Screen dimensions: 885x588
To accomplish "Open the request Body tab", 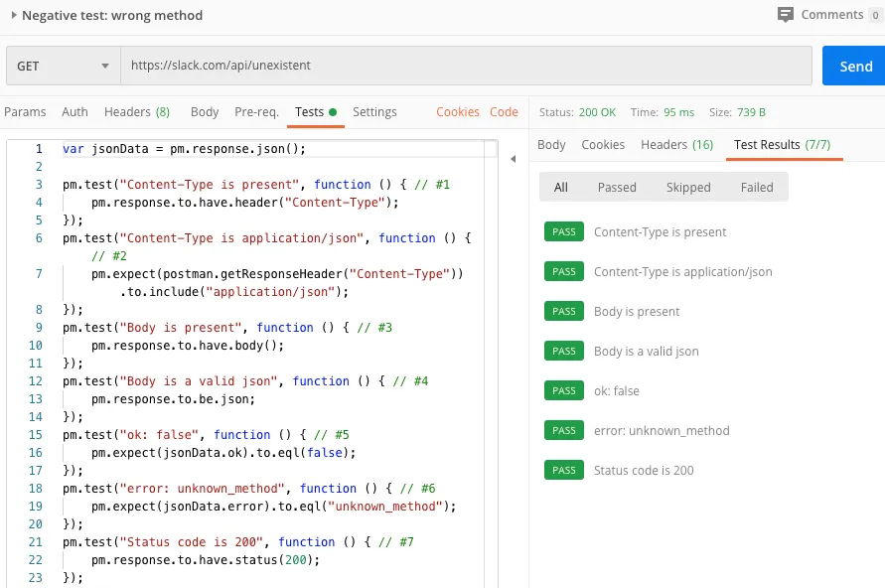I will tap(205, 111).
